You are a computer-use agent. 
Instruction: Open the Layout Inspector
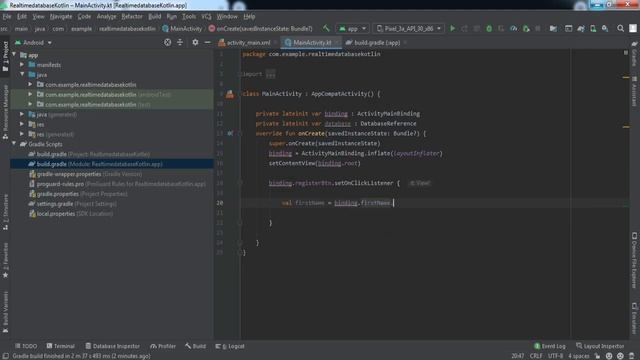600,346
